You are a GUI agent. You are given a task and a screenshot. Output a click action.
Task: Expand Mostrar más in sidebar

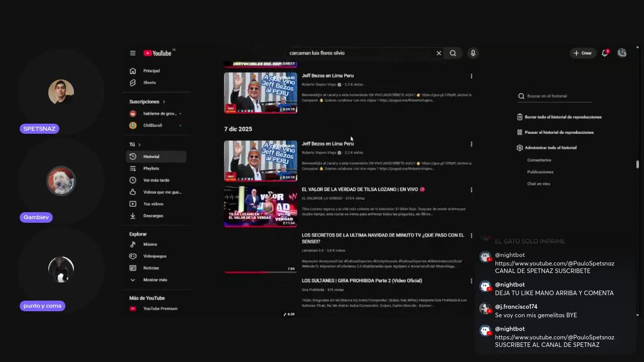coord(156,280)
